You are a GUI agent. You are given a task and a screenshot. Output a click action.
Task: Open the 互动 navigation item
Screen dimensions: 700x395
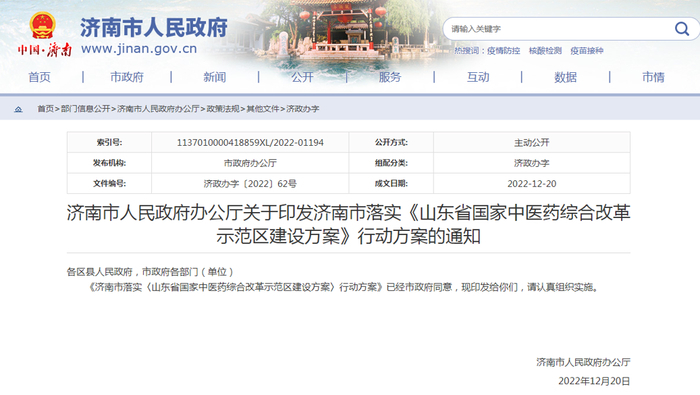(x=478, y=77)
